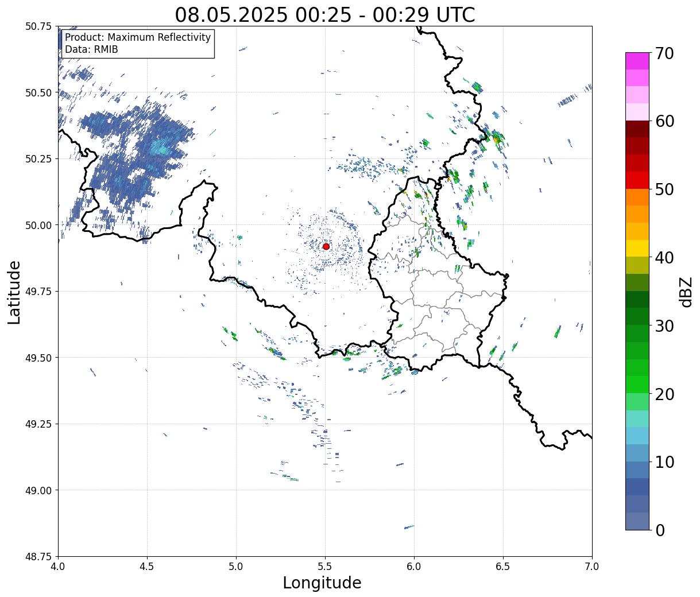Click the 48.75 latitude tick label
This screenshot has width=700, height=597.
[38, 557]
